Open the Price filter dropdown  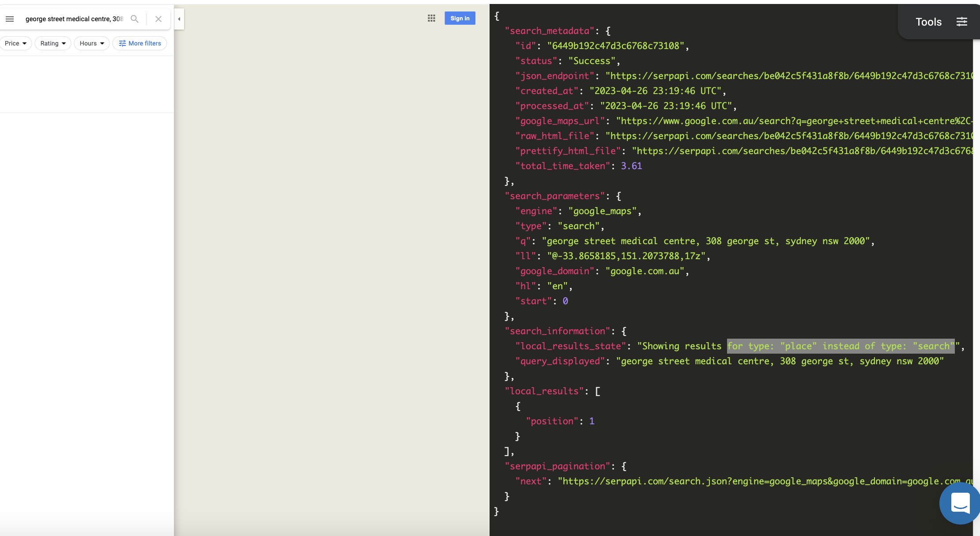tap(16, 43)
